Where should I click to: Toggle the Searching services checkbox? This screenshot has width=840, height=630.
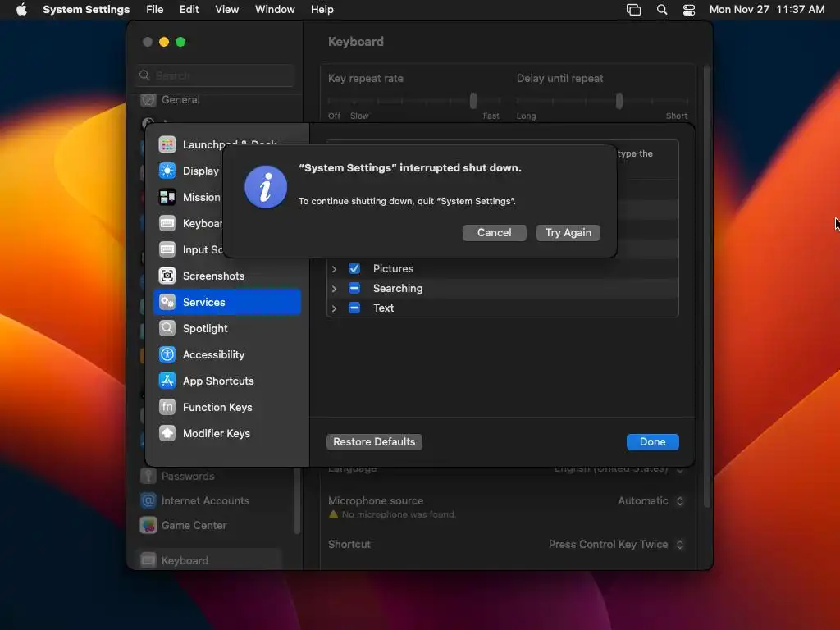[354, 288]
